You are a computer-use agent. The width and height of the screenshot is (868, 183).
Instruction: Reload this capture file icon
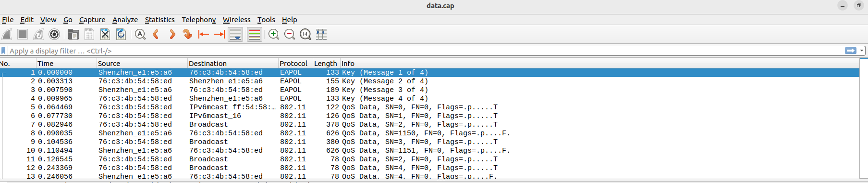(121, 34)
